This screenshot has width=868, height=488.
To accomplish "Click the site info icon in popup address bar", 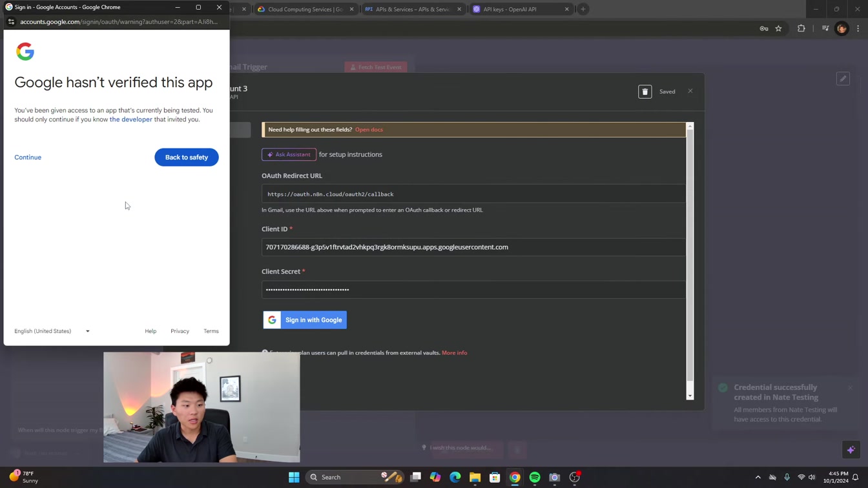I will (x=11, y=22).
